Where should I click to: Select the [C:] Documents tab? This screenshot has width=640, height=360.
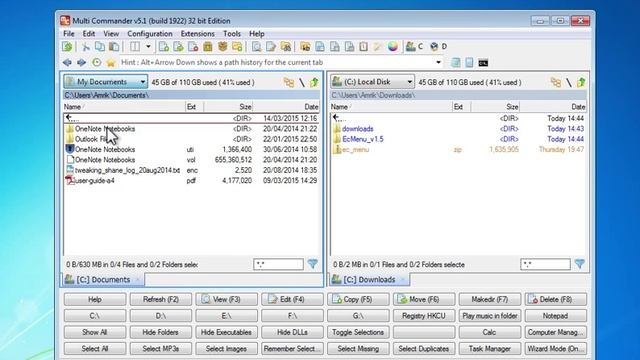coord(103,280)
